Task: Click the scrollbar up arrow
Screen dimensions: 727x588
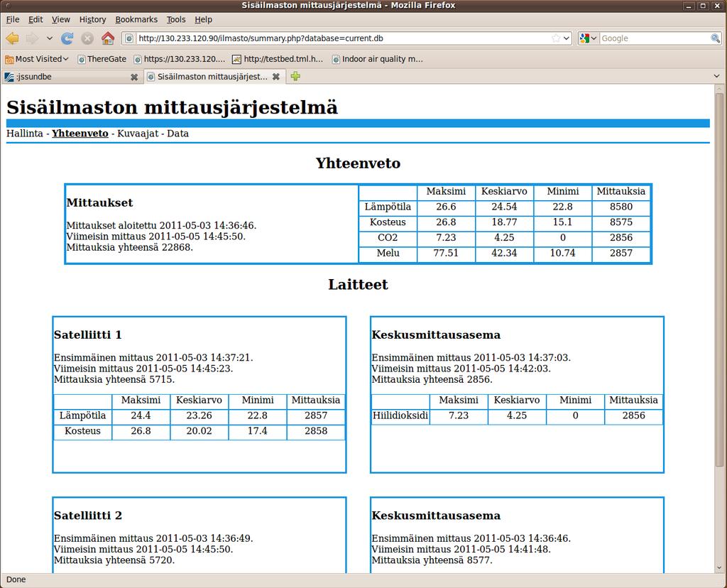Action: (719, 89)
